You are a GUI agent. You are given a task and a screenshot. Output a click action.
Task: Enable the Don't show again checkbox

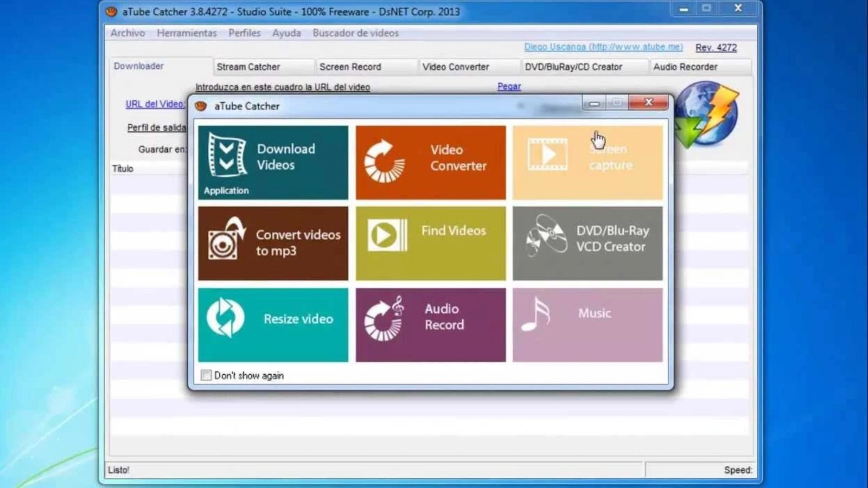click(206, 375)
